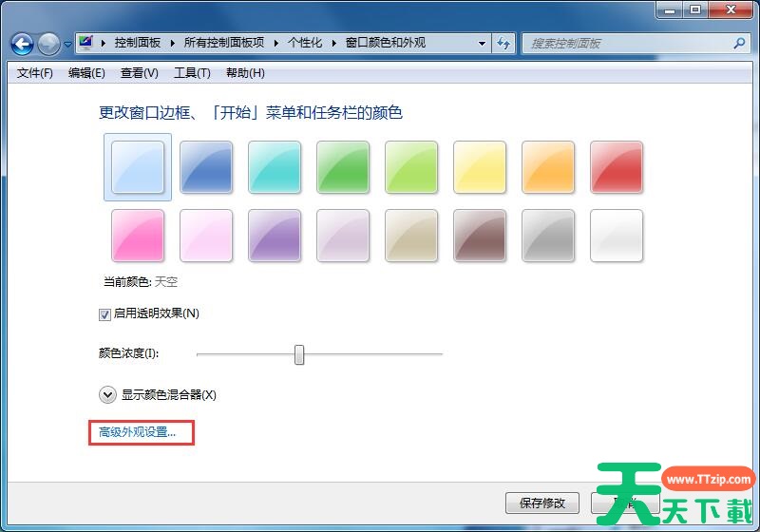This screenshot has height=532, width=760.
Task: Open the 查看(V) menu
Action: pos(140,73)
